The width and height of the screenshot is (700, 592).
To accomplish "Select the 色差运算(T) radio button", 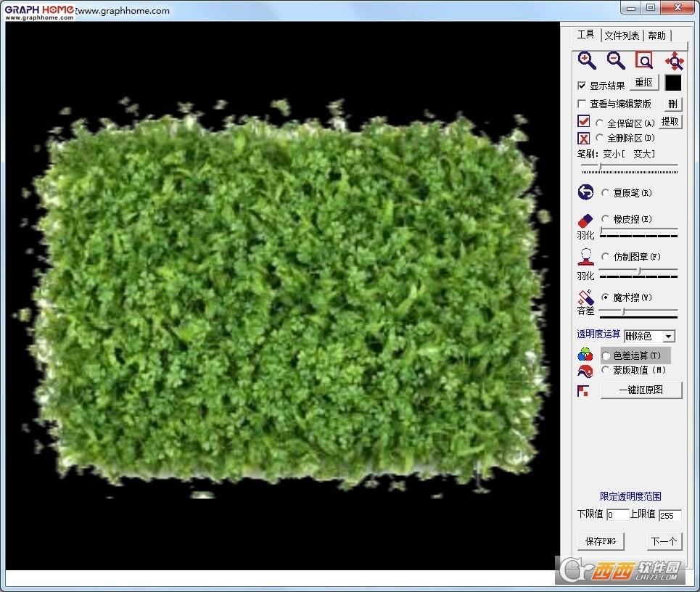I will click(606, 355).
